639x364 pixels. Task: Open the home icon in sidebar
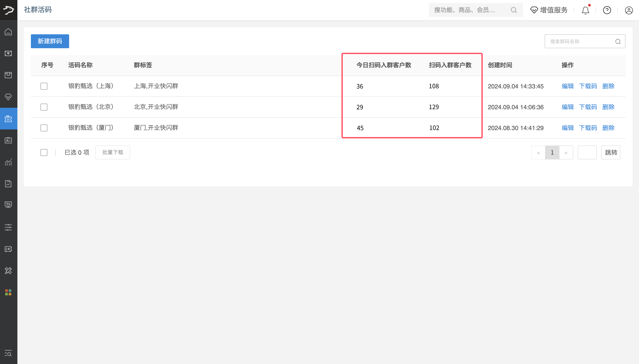pyautogui.click(x=8, y=32)
